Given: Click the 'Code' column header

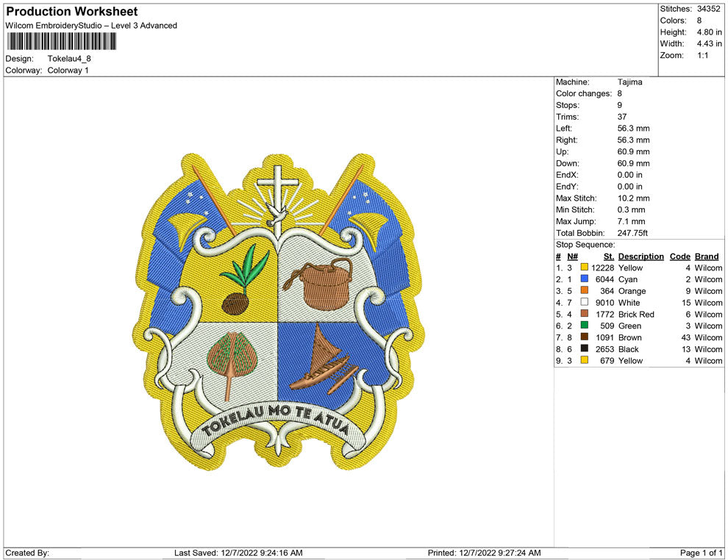Looking at the screenshot, I should [679, 256].
